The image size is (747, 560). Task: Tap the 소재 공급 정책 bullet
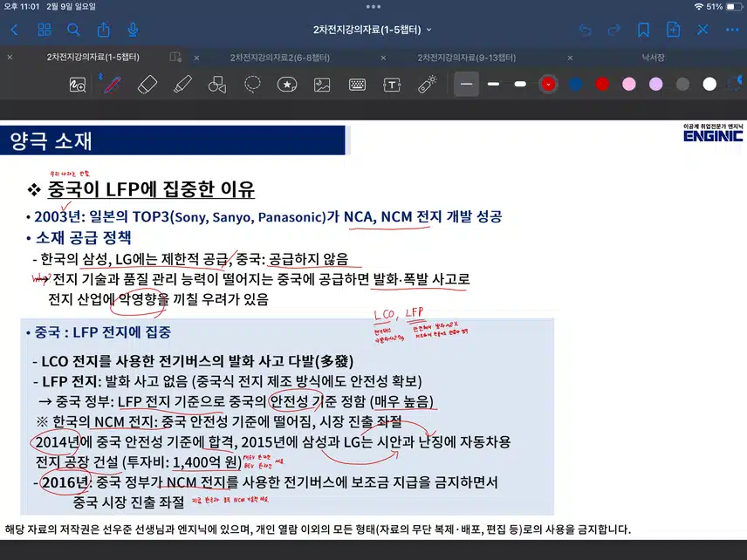84,237
